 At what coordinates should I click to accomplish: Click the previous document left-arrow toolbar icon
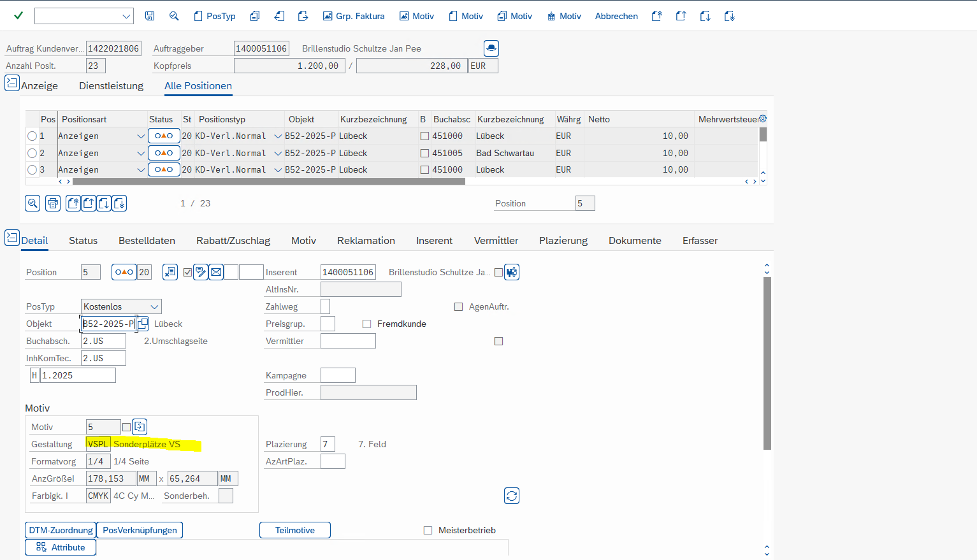279,16
